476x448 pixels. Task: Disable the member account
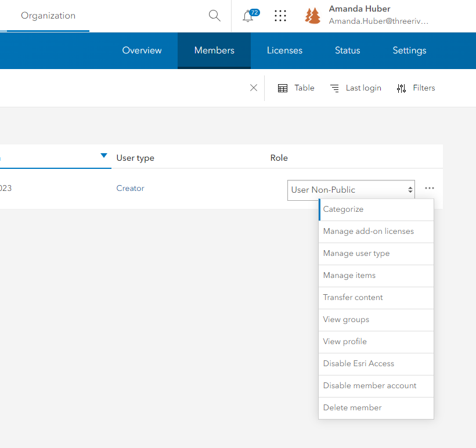click(x=369, y=385)
